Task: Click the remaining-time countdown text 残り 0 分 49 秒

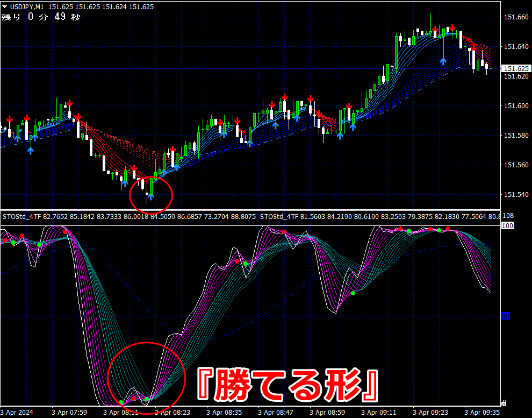Action: 41,17
